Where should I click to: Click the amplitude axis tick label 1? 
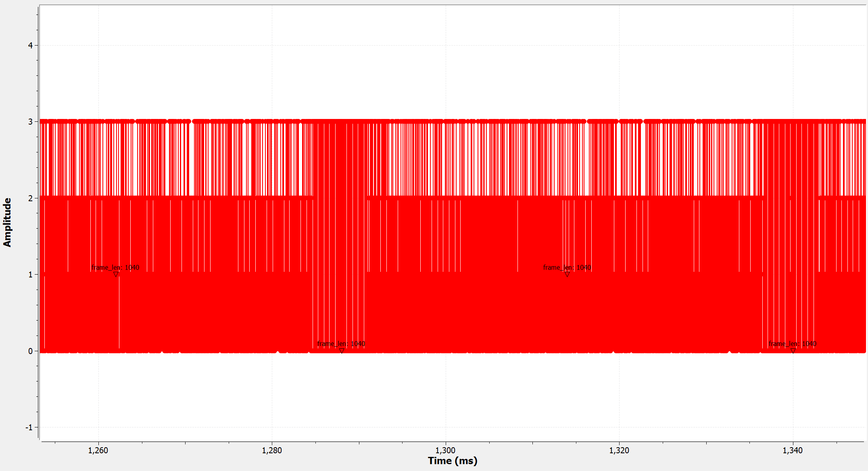pos(30,275)
